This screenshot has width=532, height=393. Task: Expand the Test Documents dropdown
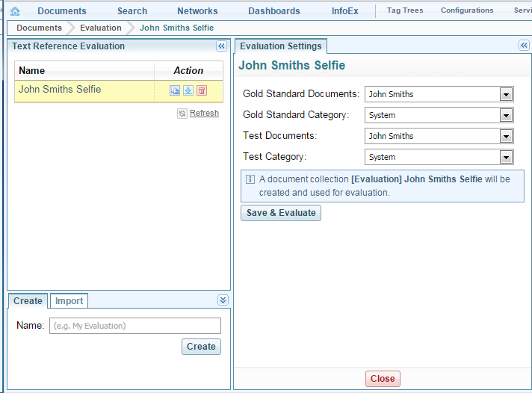(x=506, y=136)
